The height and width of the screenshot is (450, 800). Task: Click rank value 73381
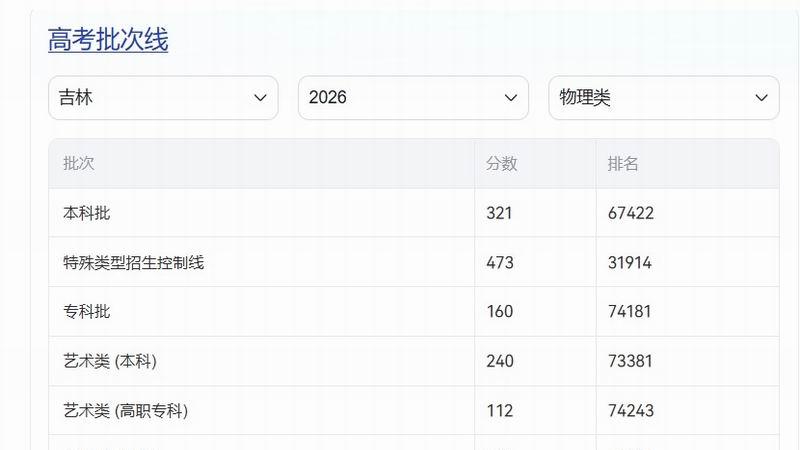630,361
